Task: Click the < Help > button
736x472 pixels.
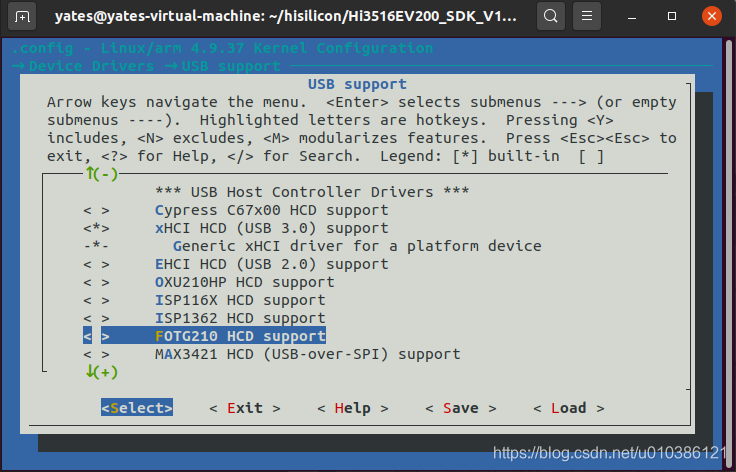Action: [x=353, y=408]
